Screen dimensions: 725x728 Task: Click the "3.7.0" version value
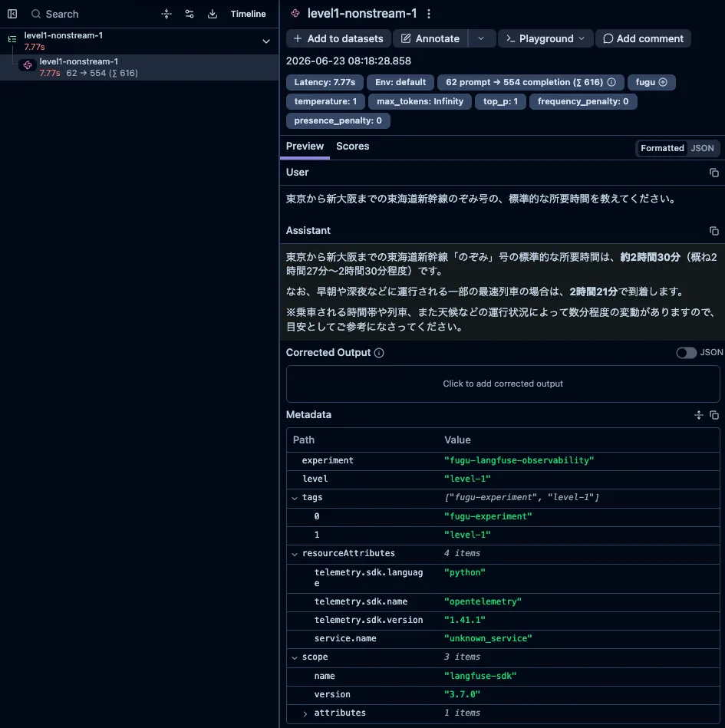pos(462,694)
